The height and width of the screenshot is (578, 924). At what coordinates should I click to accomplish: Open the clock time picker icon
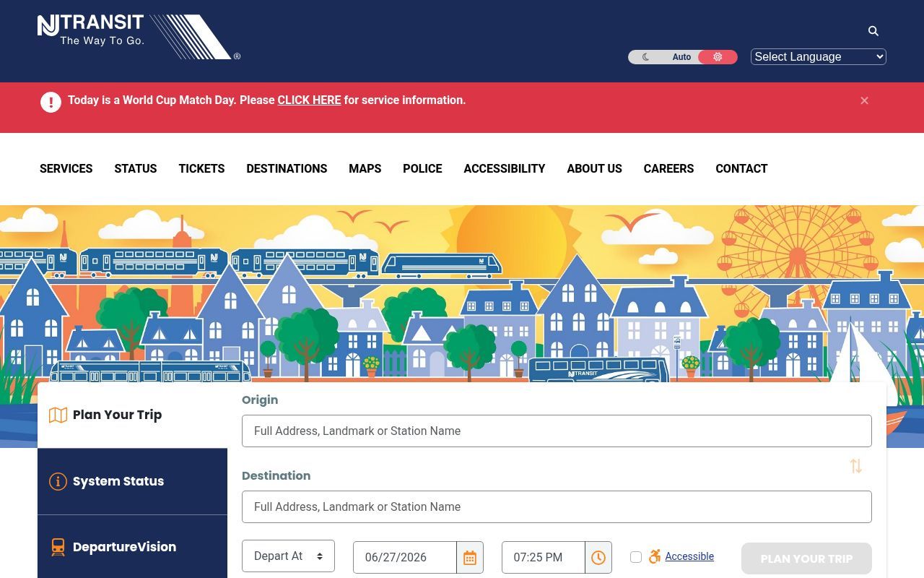click(x=598, y=558)
